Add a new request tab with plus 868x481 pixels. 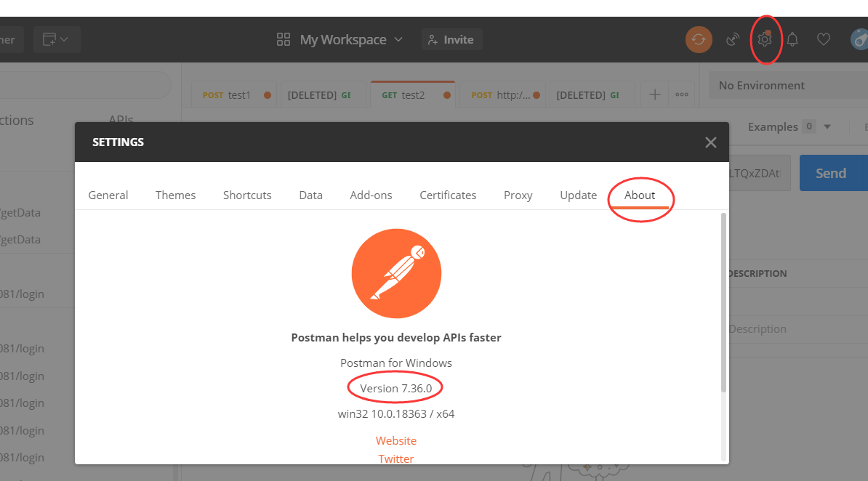click(654, 95)
